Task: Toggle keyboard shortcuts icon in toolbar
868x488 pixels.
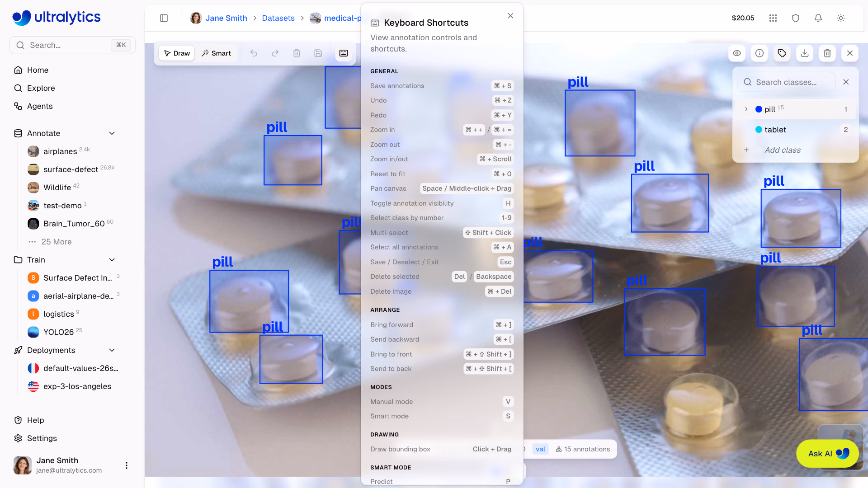Action: (344, 53)
